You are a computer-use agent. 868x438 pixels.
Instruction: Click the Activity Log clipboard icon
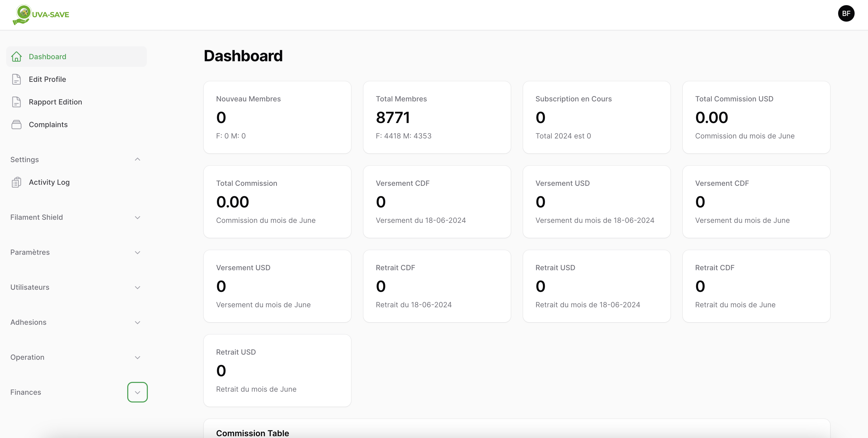[16, 182]
